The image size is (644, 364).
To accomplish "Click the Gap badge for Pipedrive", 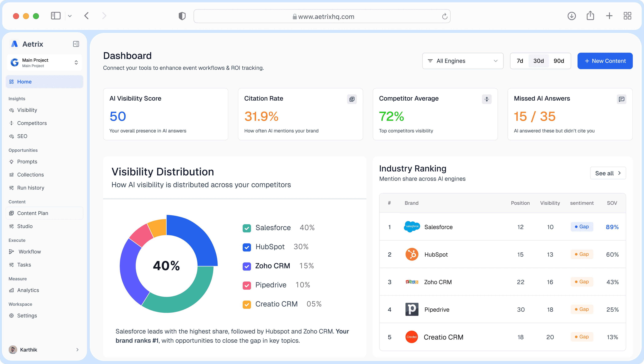I will (x=582, y=309).
